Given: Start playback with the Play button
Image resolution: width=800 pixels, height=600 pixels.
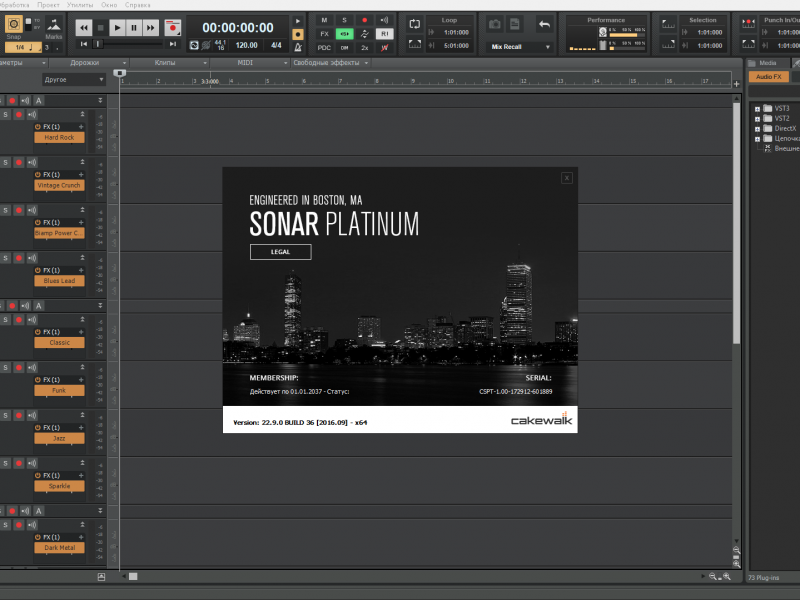Looking at the screenshot, I should coord(117,28).
